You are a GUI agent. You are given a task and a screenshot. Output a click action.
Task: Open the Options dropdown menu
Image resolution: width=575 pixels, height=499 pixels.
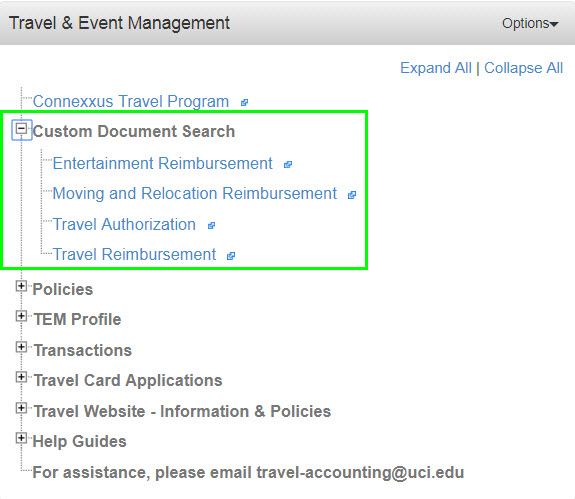[x=530, y=23]
